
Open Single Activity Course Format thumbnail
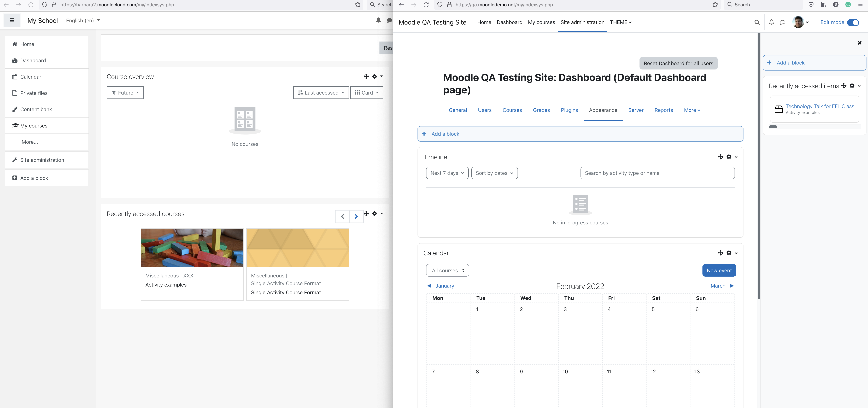pos(297,248)
